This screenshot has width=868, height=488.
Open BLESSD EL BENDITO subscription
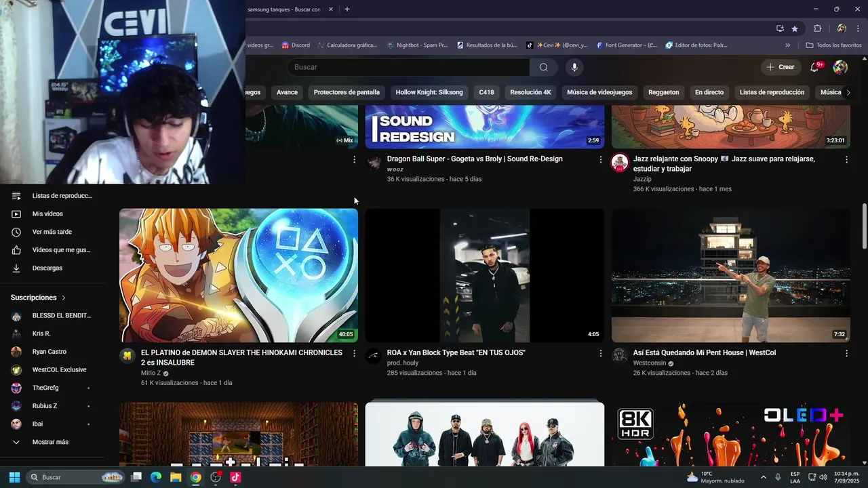[52, 316]
